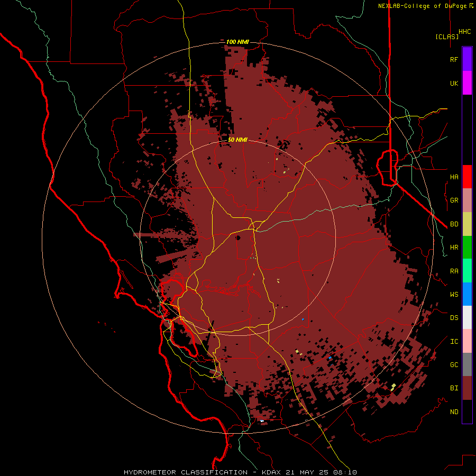Click the RA legend label
The image size is (476, 476).
click(x=454, y=271)
